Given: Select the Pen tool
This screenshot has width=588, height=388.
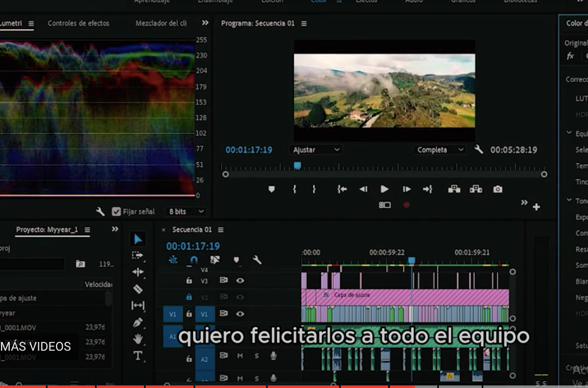Looking at the screenshot, I should (138, 323).
